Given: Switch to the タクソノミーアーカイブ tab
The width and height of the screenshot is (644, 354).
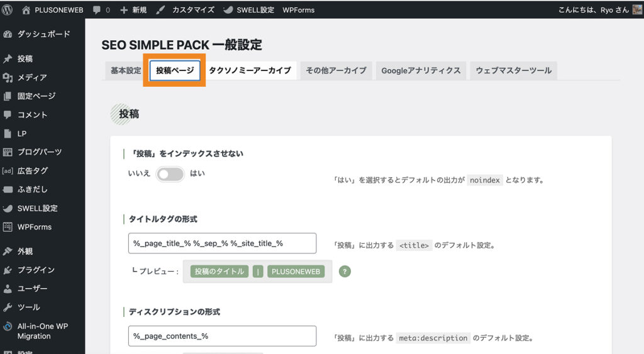Looking at the screenshot, I should coord(250,70).
